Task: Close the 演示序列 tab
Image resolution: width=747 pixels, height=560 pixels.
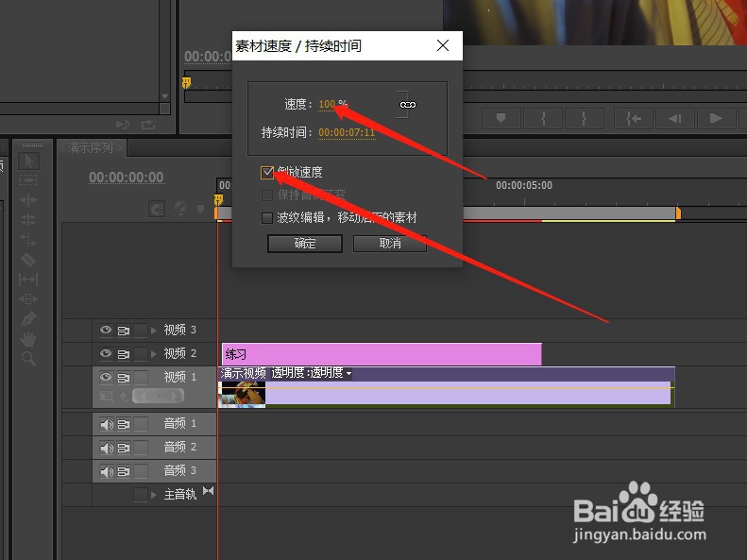Action: point(121,148)
